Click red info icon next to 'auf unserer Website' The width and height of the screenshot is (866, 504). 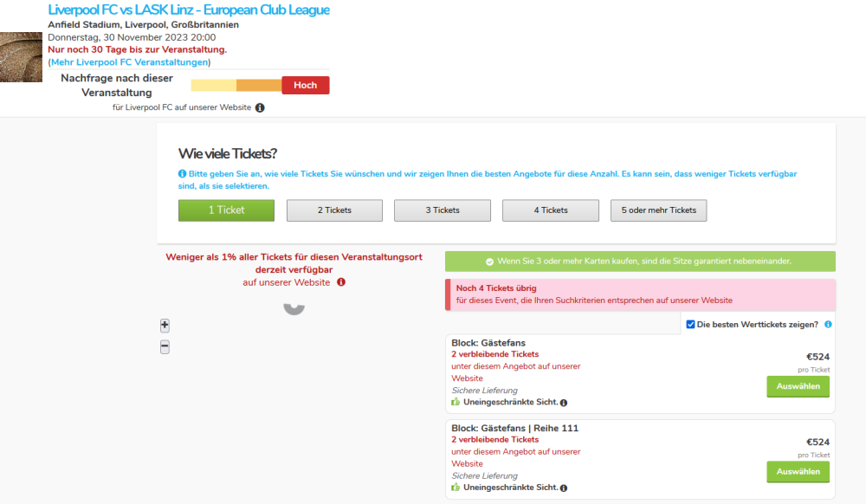tap(341, 282)
